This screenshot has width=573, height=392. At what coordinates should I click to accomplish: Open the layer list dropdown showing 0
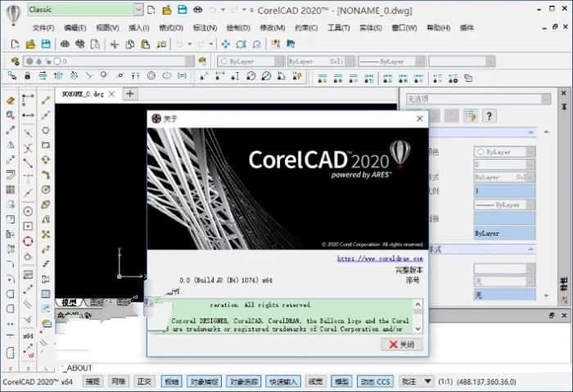click(x=189, y=61)
